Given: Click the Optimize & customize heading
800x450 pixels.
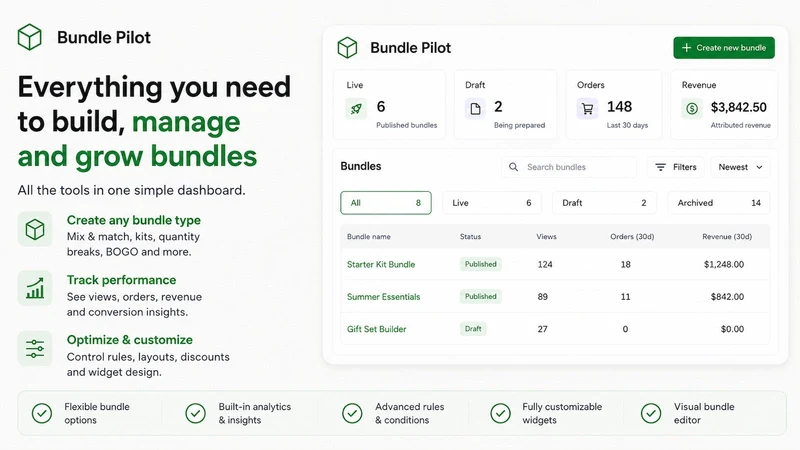Looking at the screenshot, I should click(130, 340).
